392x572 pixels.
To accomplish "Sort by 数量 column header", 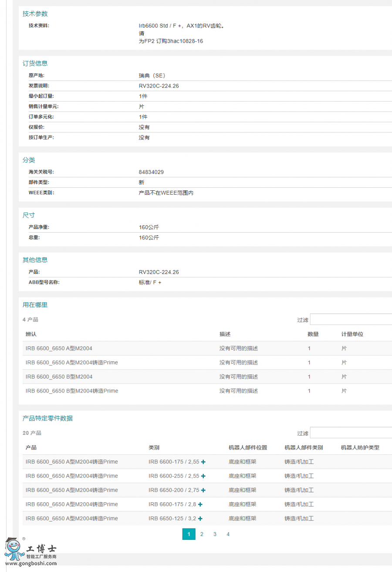I will 313,334.
